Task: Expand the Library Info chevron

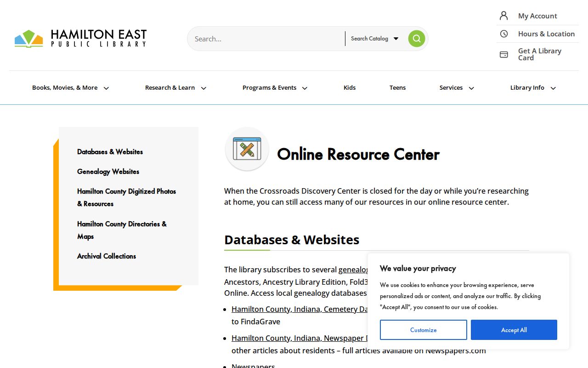Action: tap(553, 88)
